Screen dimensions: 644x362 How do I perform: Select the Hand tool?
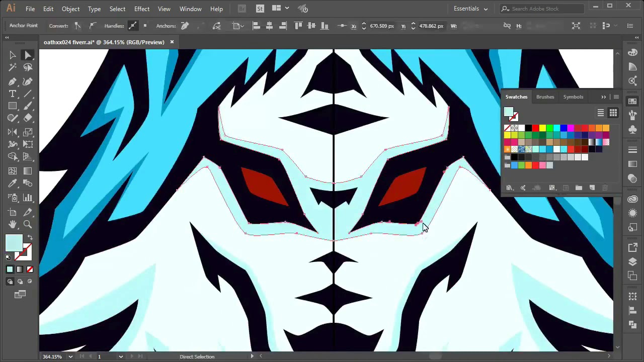point(13,225)
